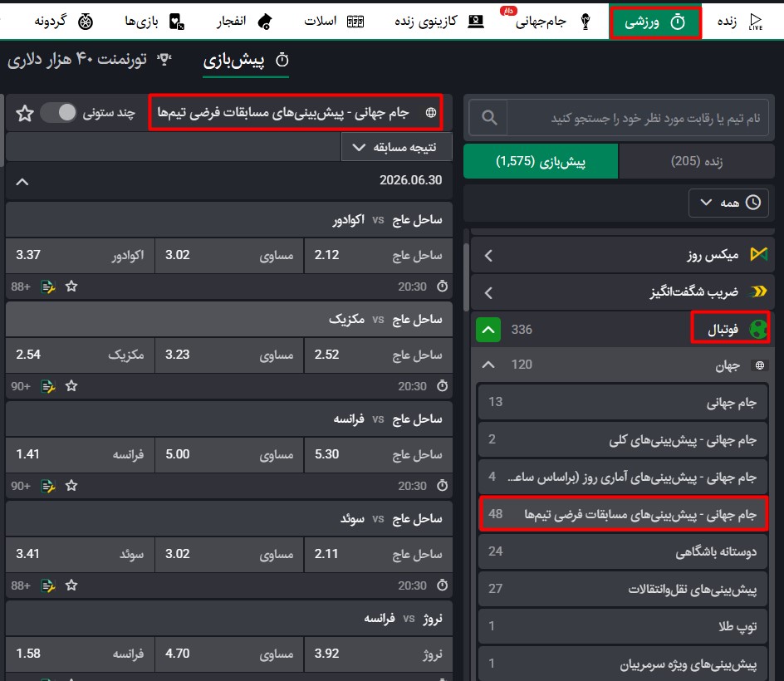Show 90+ more markets for ساحل عاج vs مکزیک
The height and width of the screenshot is (681, 784).
[21, 386]
